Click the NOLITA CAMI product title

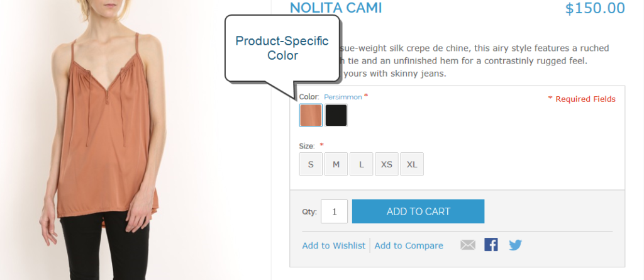coord(336,8)
